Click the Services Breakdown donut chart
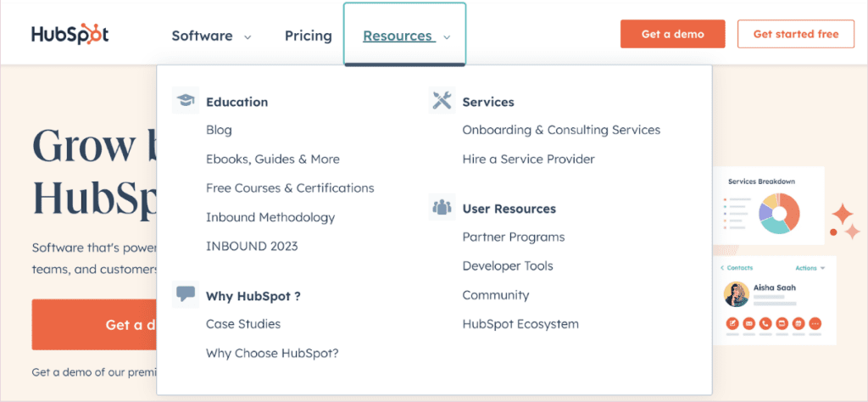 (x=780, y=213)
